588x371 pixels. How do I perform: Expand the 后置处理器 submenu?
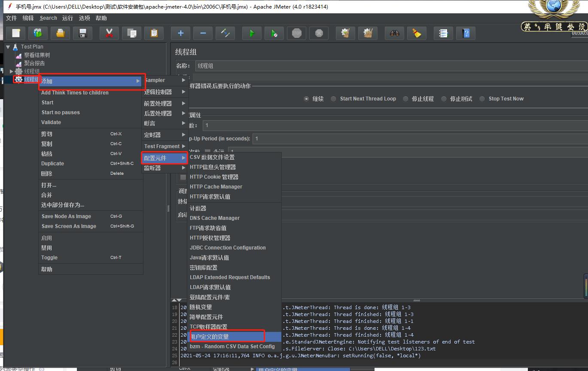pyautogui.click(x=165, y=113)
